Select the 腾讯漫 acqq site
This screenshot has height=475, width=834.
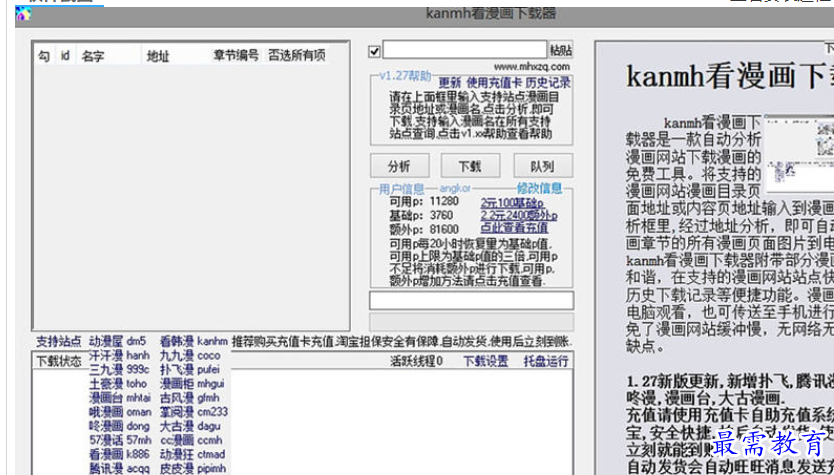(120, 469)
